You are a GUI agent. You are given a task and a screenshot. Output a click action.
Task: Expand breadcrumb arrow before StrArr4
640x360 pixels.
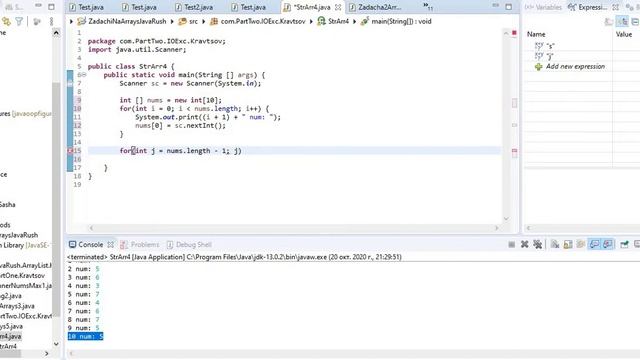[x=311, y=21]
